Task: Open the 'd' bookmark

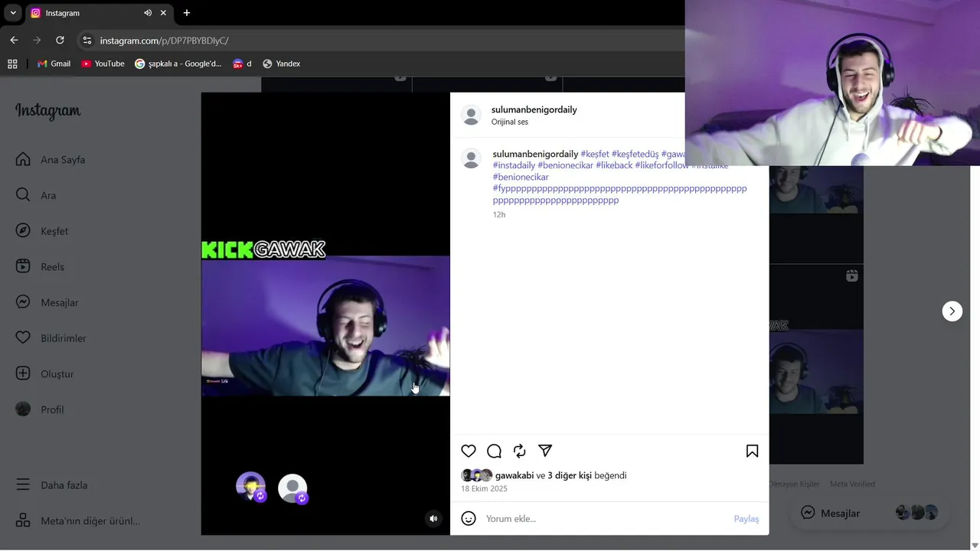Action: click(242, 64)
